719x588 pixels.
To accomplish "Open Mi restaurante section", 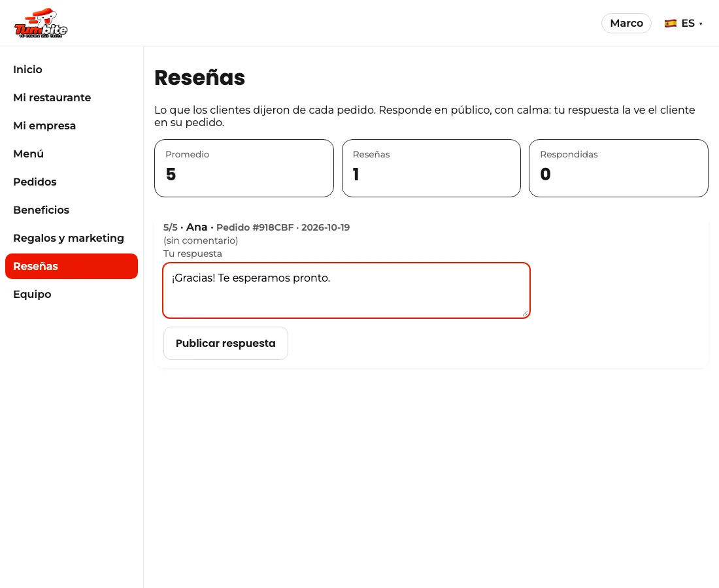I will (71, 97).
